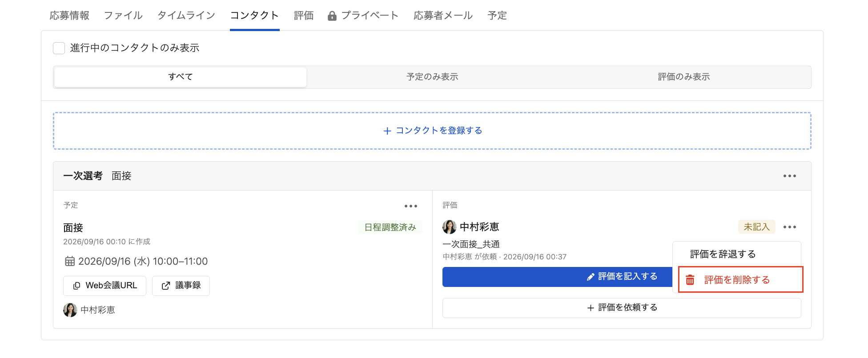This screenshot has width=868, height=358.
Task: Open the タイムライン tab
Action: pos(186,16)
